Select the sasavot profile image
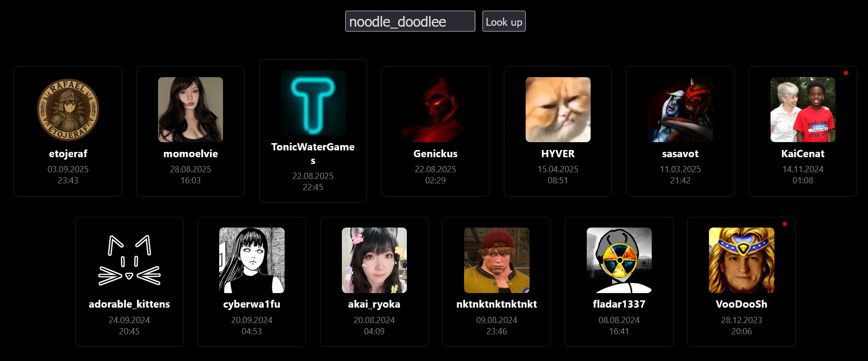Viewport: 868px width, 361px height. point(680,110)
